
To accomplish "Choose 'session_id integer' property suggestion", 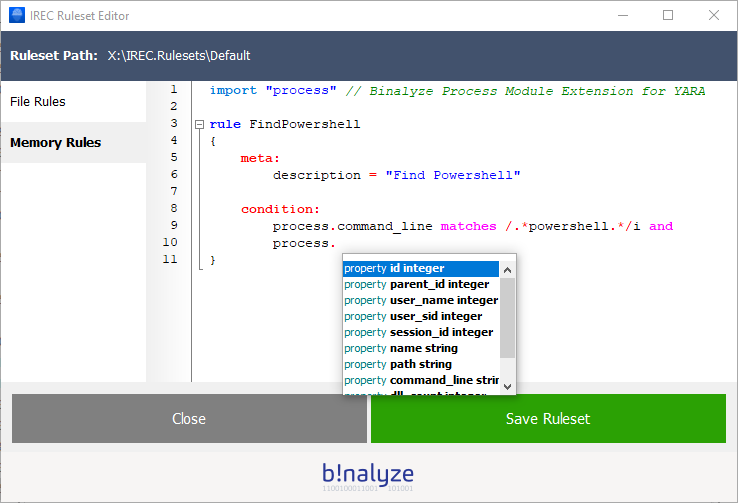I will click(420, 332).
